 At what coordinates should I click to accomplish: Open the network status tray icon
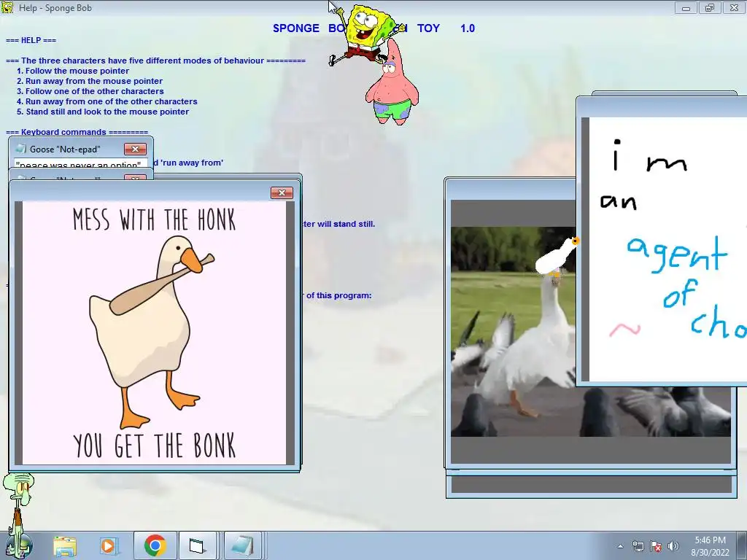tap(638, 546)
